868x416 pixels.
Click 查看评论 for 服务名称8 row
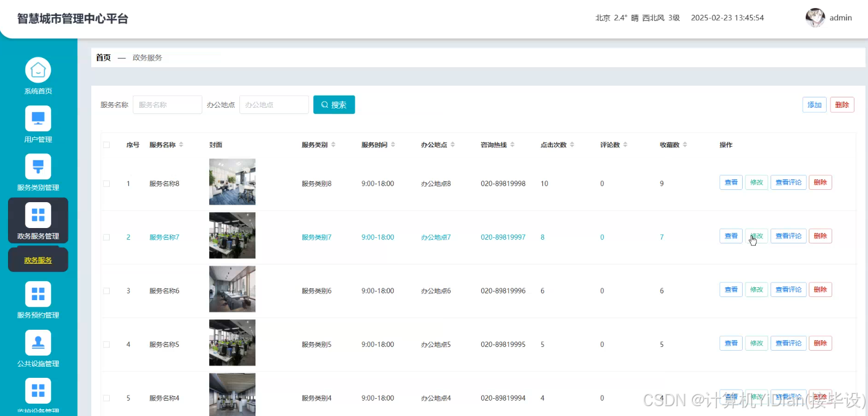tap(788, 182)
